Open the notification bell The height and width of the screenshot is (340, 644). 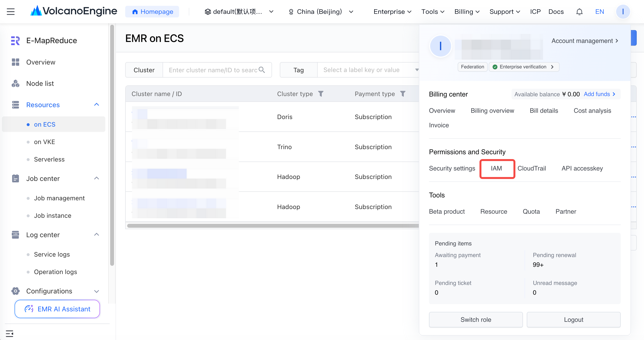pos(579,12)
